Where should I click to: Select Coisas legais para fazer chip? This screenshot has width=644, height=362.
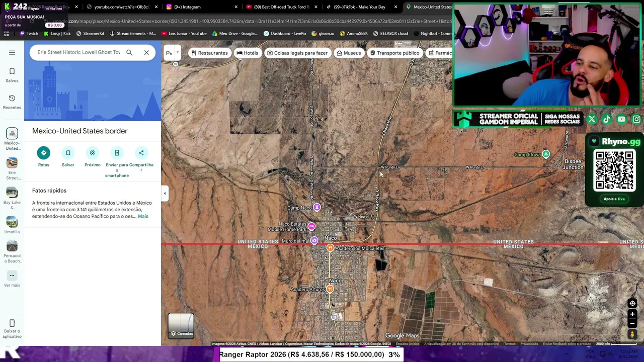click(x=297, y=53)
